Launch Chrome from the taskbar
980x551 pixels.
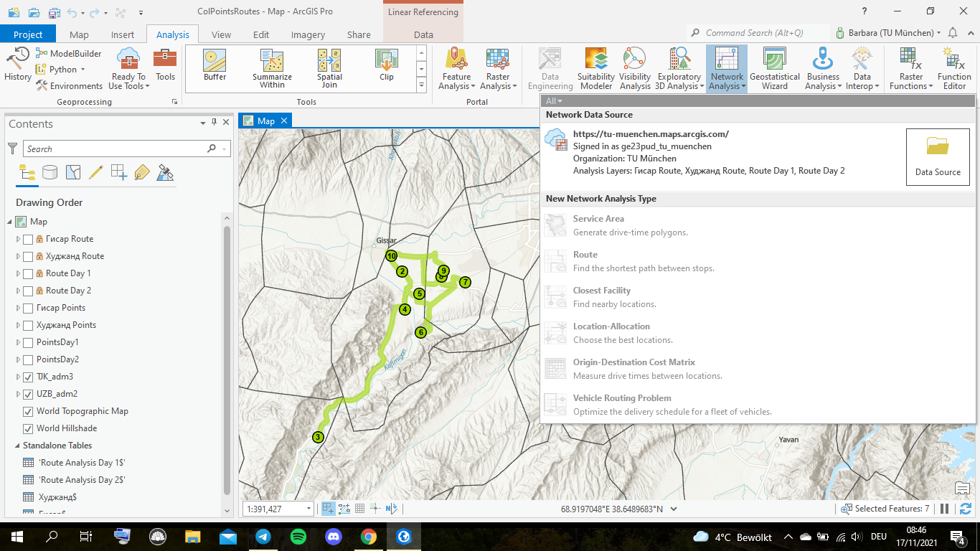coord(369,536)
